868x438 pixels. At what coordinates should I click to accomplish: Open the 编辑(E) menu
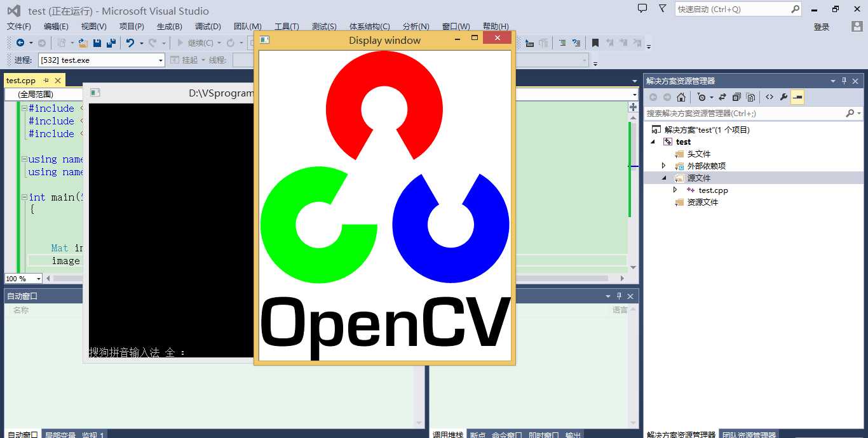point(56,26)
